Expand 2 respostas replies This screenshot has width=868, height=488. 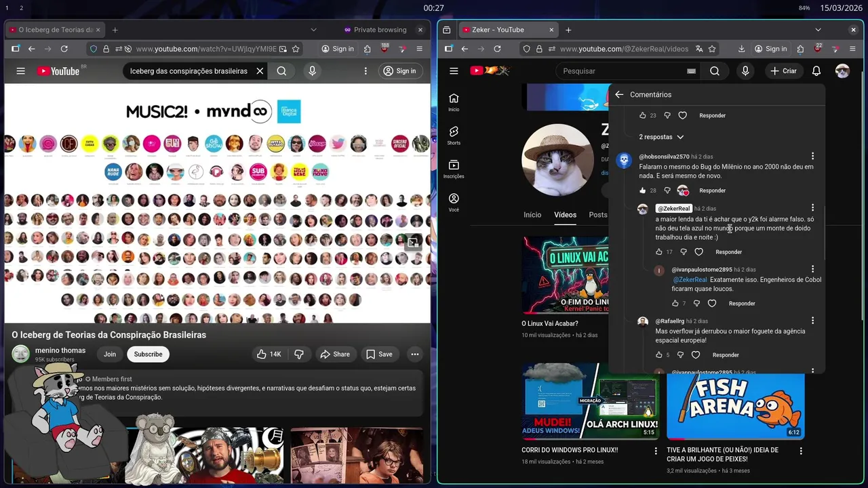tap(661, 137)
